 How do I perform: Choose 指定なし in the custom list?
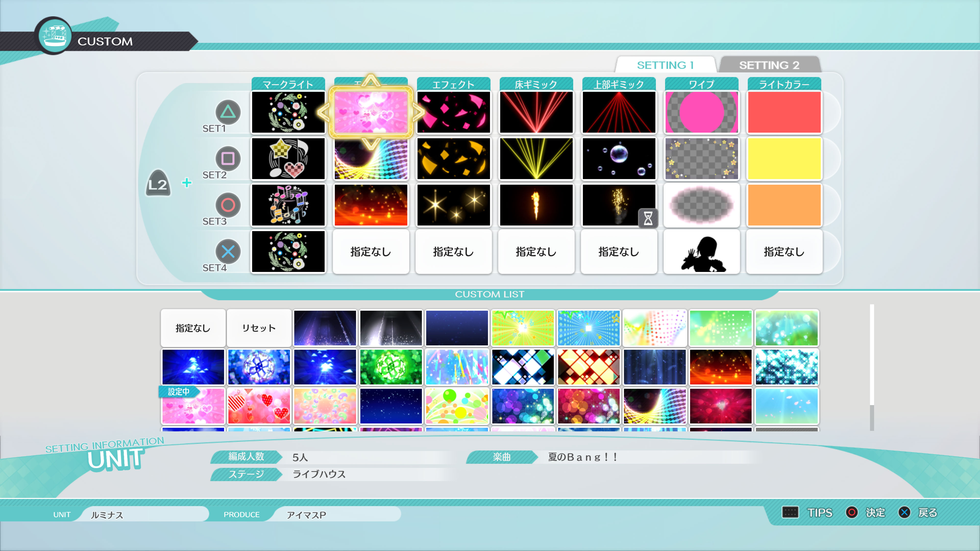pos(193,328)
